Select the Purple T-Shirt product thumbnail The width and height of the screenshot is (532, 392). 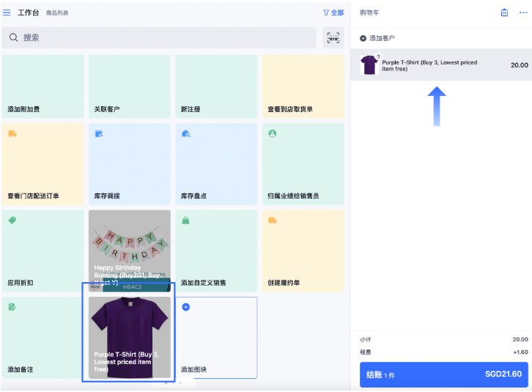[x=129, y=337]
